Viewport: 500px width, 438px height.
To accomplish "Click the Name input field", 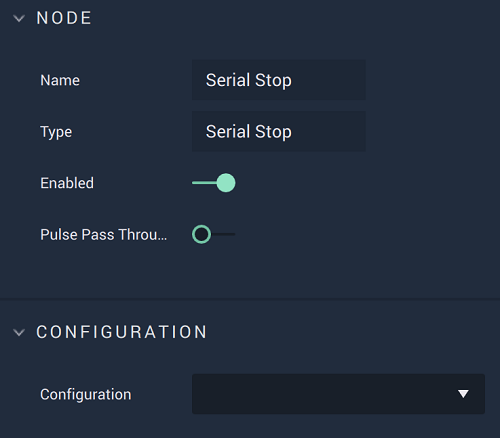I will coord(279,80).
